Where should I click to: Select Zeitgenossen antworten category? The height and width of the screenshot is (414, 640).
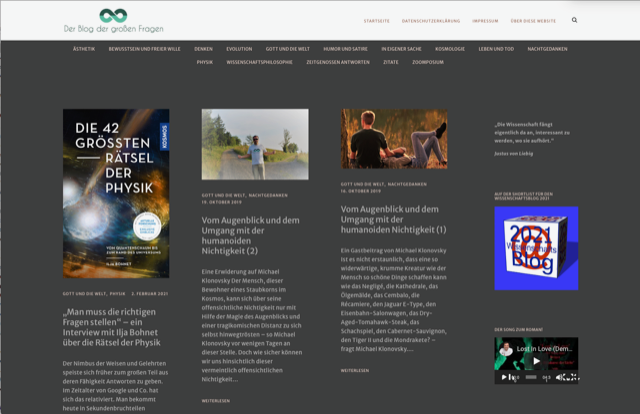(x=338, y=62)
